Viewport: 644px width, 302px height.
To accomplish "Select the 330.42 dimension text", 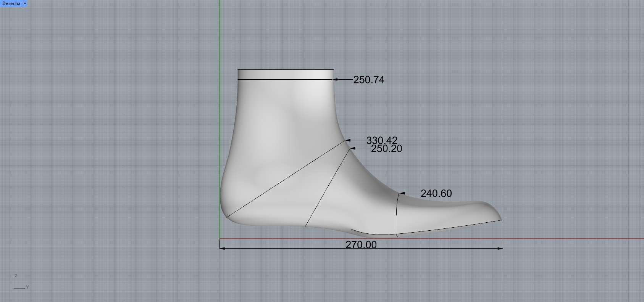I will point(382,140).
